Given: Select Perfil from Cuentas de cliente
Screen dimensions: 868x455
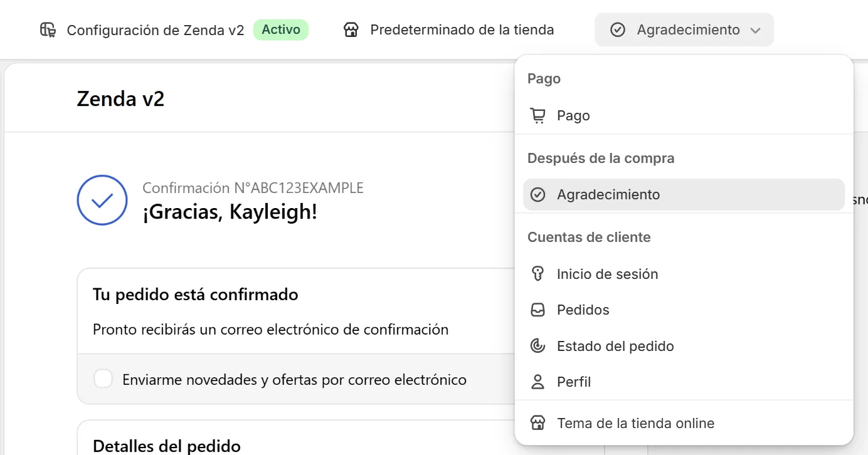Looking at the screenshot, I should click(684, 382).
